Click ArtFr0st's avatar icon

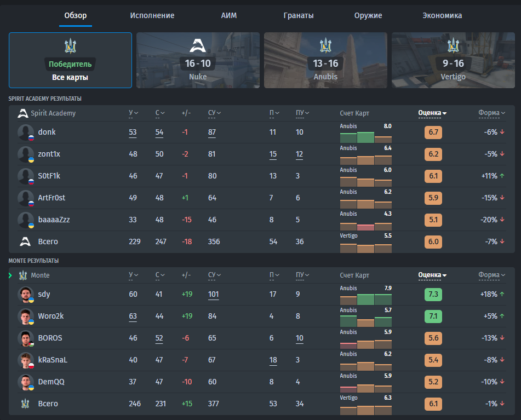pyautogui.click(x=26, y=198)
